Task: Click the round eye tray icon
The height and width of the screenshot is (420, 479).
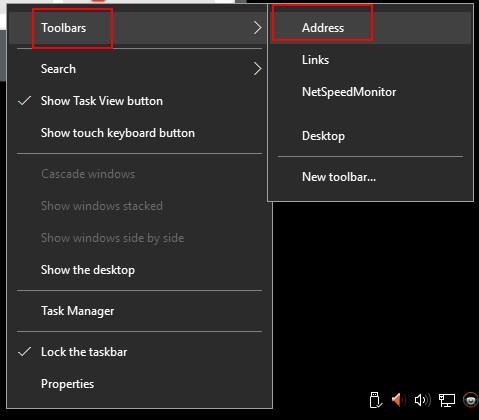Action: [471, 400]
